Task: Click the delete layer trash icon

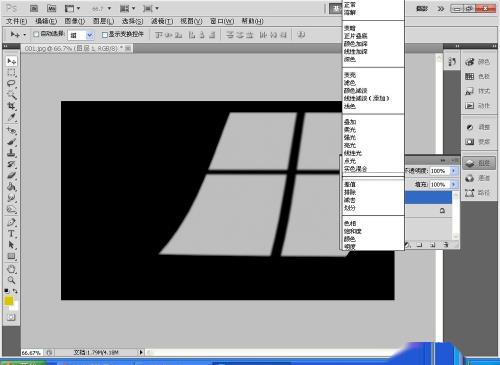Action: click(x=446, y=245)
